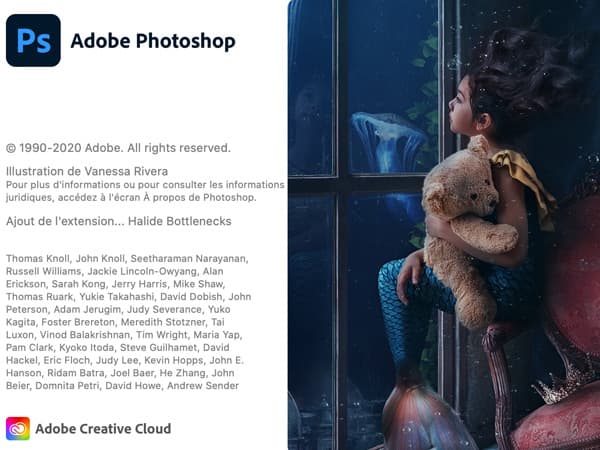This screenshot has width=600, height=450.
Task: Click the girl's face in the artwork
Action: point(465,111)
